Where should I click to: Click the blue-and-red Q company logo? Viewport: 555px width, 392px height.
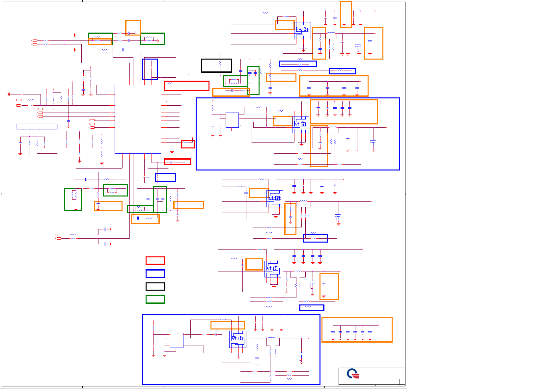click(353, 374)
